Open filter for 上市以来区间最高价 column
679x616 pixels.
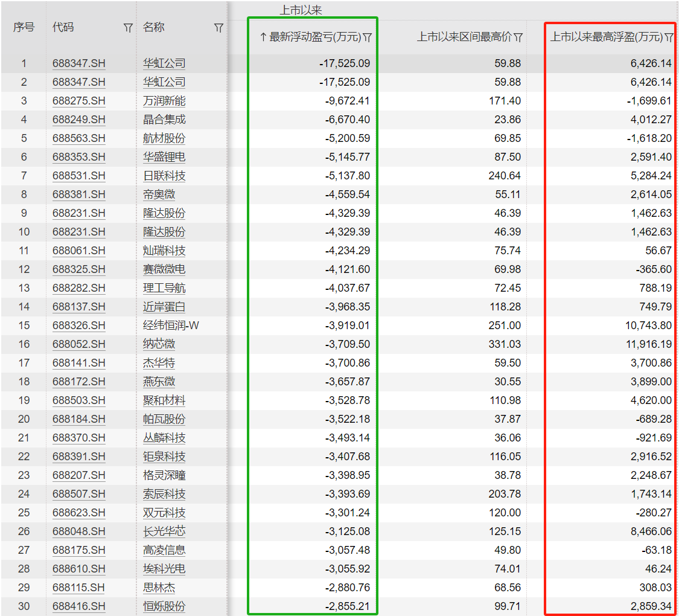tap(518, 37)
